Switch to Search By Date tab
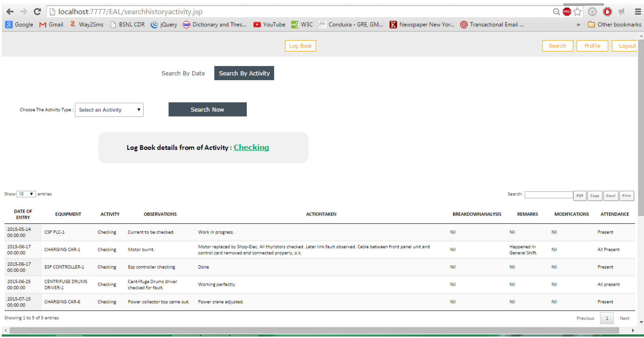 [x=183, y=73]
